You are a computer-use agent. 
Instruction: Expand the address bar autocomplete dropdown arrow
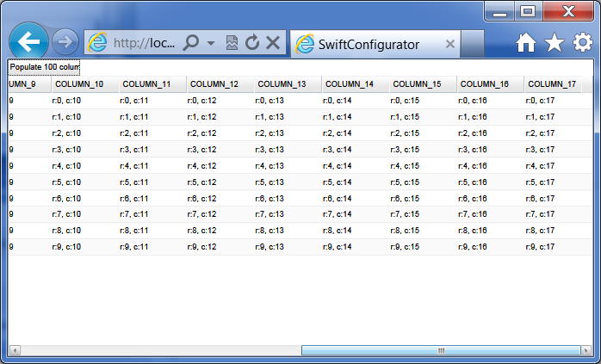[x=211, y=43]
